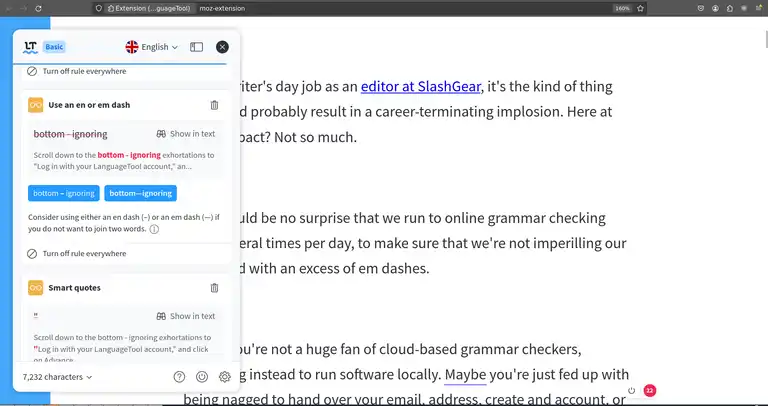The image size is (768, 406).
Task: Click the red 22 errors badge
Action: pos(649,390)
